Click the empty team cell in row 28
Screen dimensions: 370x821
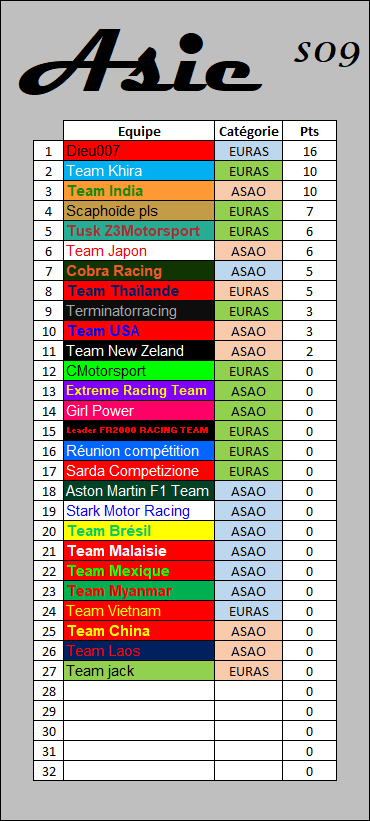(139, 691)
